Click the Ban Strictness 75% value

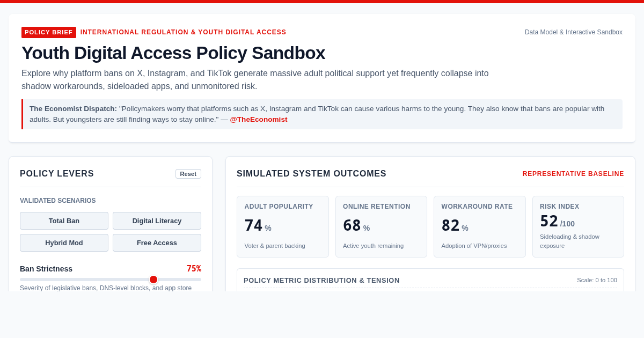(194, 269)
